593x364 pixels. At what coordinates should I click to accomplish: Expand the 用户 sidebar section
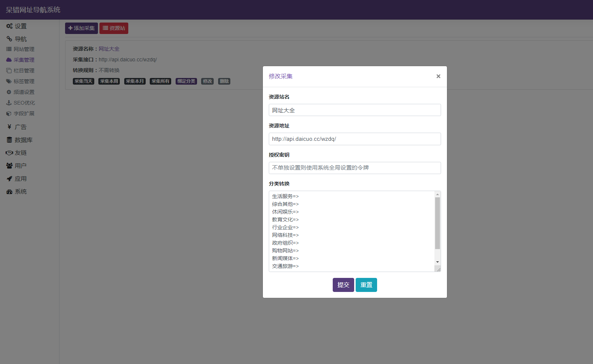[x=20, y=166]
